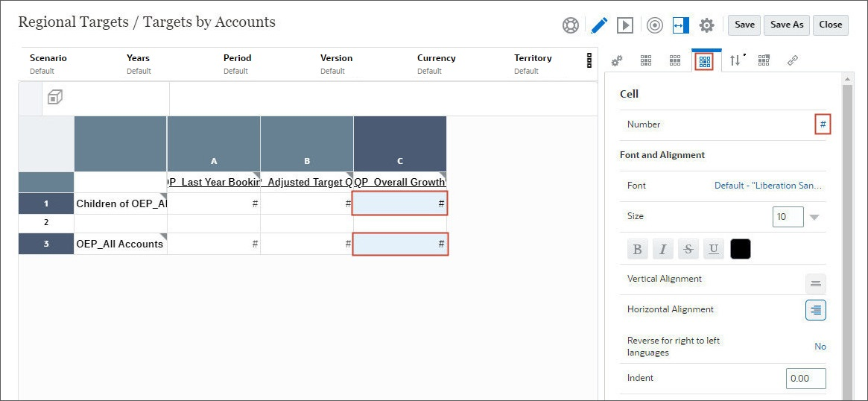Select column B header
The height and width of the screenshot is (401, 868).
point(307,144)
